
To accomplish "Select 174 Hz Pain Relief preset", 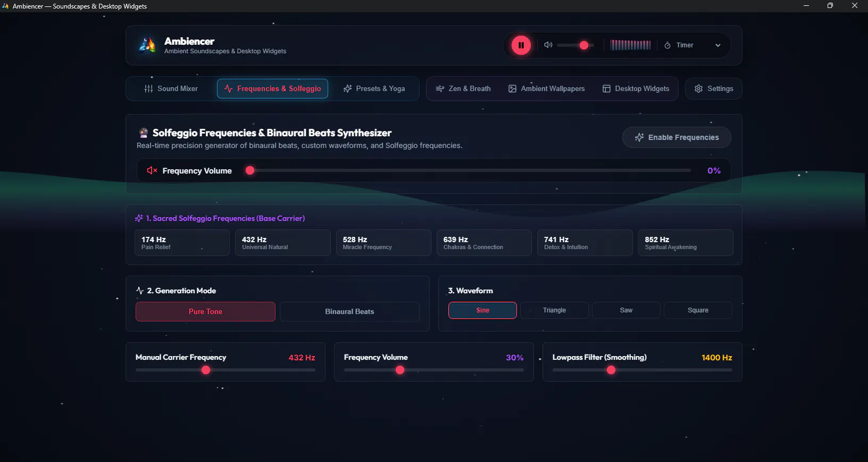I will [182, 243].
